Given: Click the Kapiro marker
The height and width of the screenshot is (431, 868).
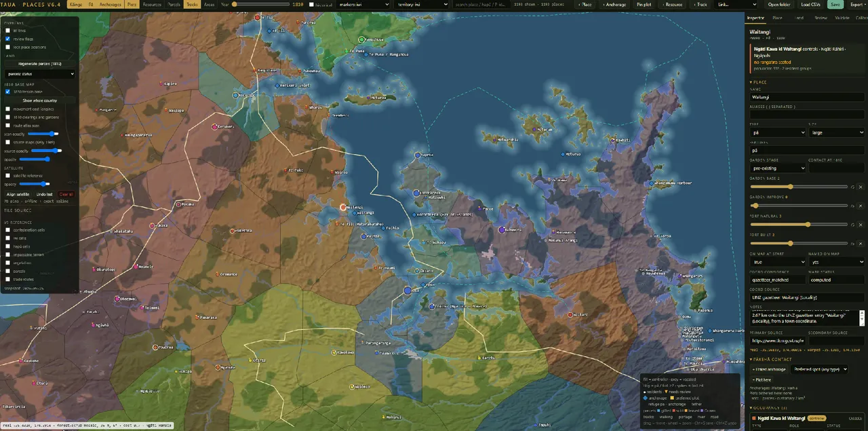Looking at the screenshot, I should tap(161, 83).
